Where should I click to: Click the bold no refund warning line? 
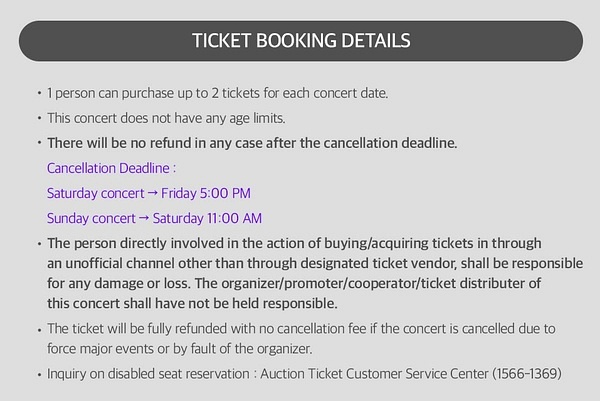point(252,143)
